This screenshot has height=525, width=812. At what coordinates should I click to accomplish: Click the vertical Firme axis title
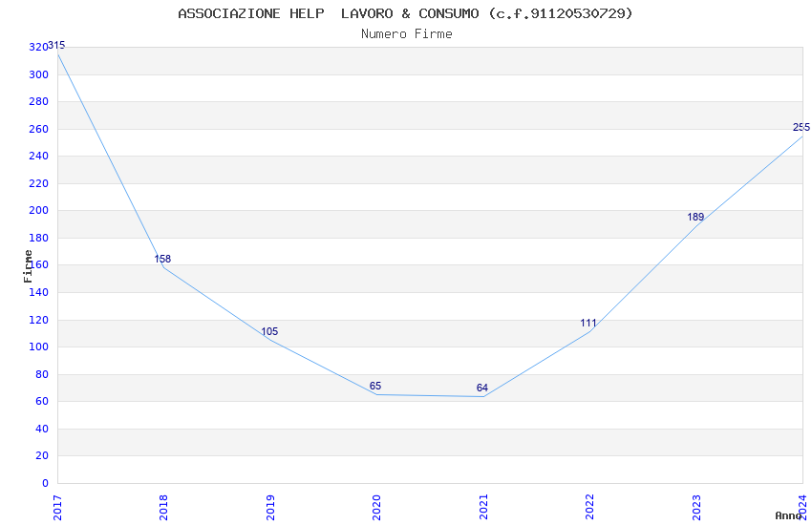(28, 266)
